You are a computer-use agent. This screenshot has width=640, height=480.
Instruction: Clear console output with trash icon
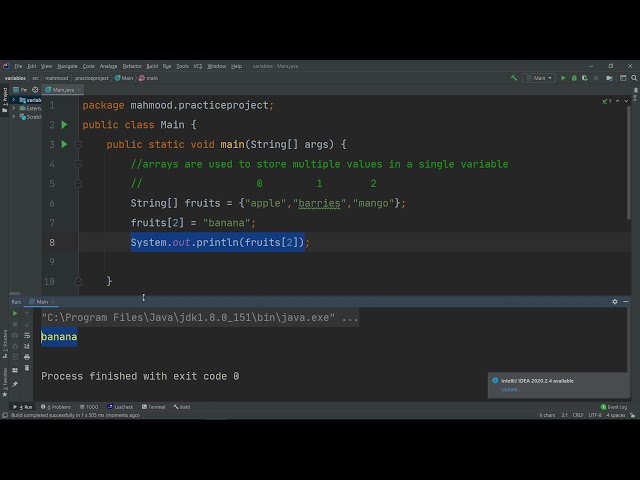pos(27,368)
